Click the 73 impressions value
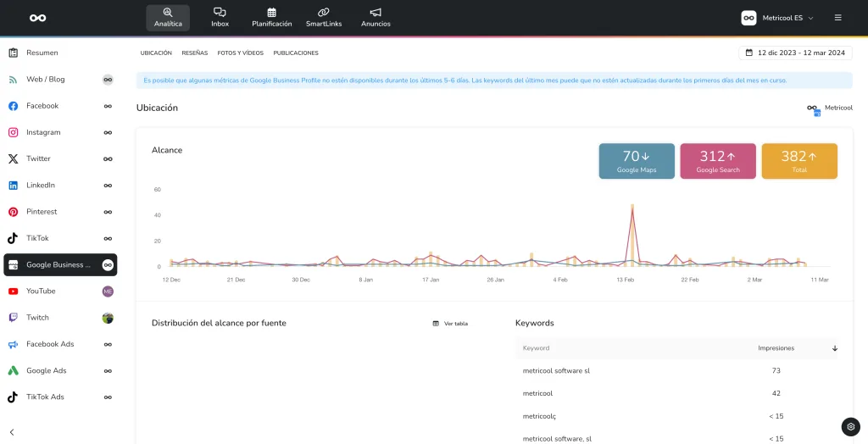The width and height of the screenshot is (868, 444). click(x=776, y=370)
